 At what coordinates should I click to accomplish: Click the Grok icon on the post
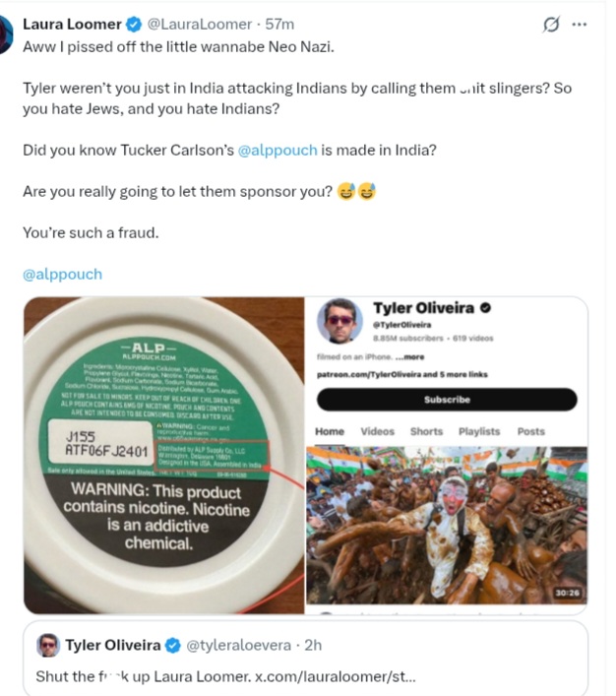click(x=552, y=24)
